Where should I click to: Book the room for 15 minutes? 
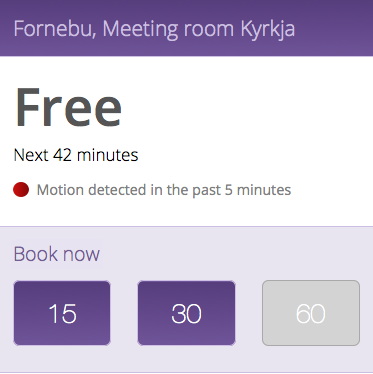(62, 313)
